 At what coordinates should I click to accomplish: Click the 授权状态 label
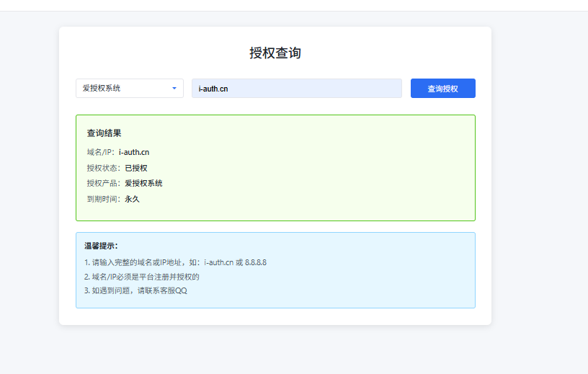coord(103,168)
